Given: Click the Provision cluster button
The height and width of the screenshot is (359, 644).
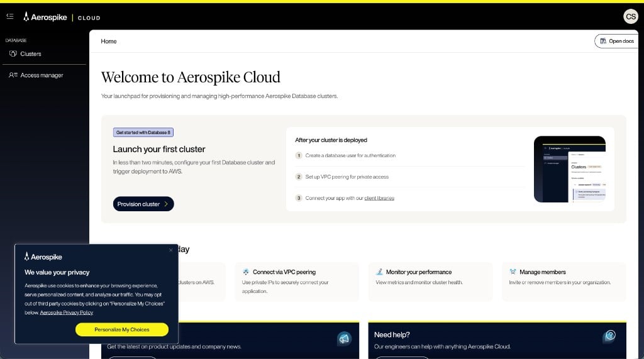Looking at the screenshot, I should pyautogui.click(x=143, y=204).
